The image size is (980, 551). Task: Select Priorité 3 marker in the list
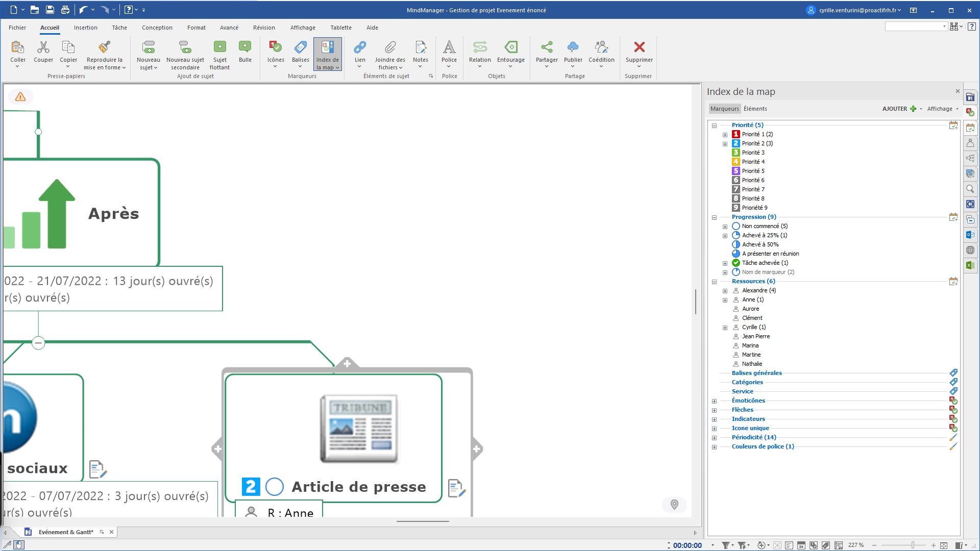753,153
